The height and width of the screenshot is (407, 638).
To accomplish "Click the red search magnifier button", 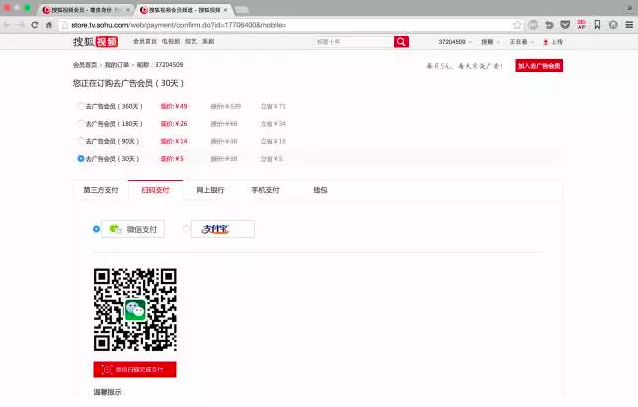I will click(401, 42).
